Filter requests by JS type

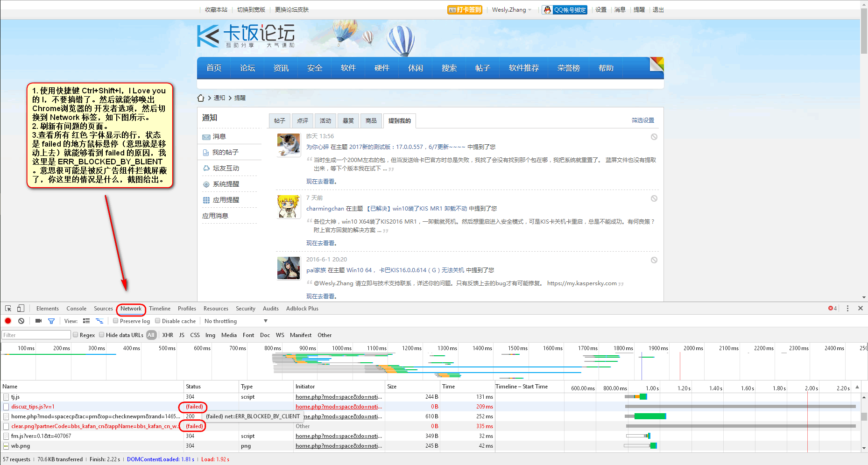tap(182, 335)
